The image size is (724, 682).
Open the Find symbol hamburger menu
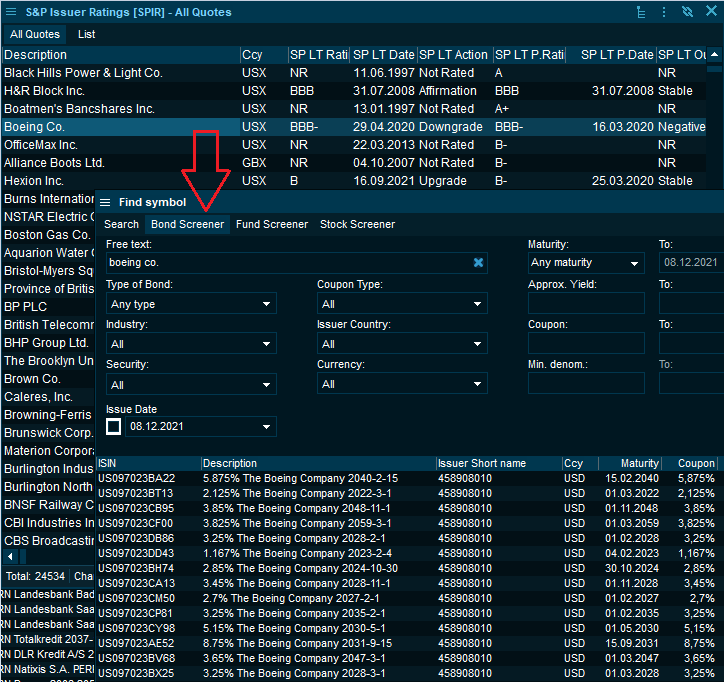click(105, 203)
